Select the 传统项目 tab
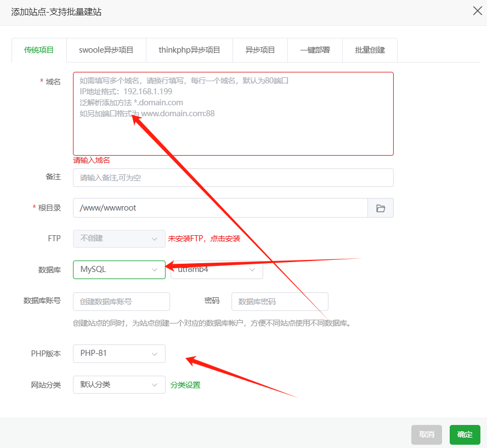Screen dimensions: 487x448 coord(38,50)
